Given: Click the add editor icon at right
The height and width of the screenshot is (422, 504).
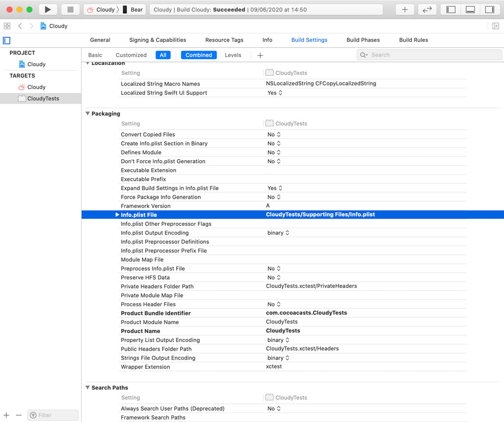Looking at the screenshot, I should [496, 26].
